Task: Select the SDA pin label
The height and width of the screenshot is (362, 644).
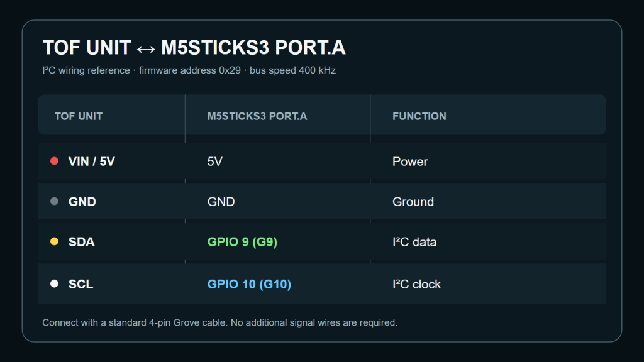Action: pyautogui.click(x=82, y=242)
